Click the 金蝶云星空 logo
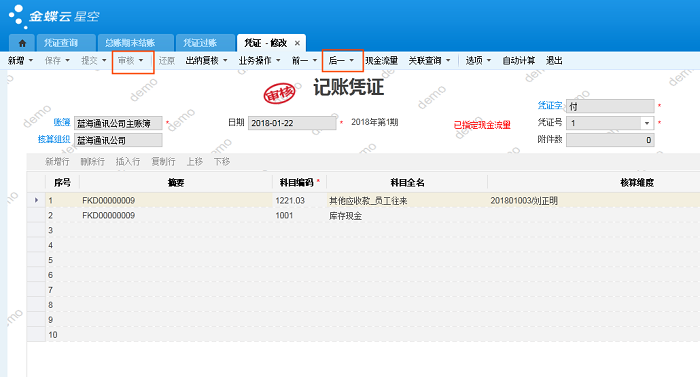Viewport: 700px width, 377px height. click(x=54, y=16)
